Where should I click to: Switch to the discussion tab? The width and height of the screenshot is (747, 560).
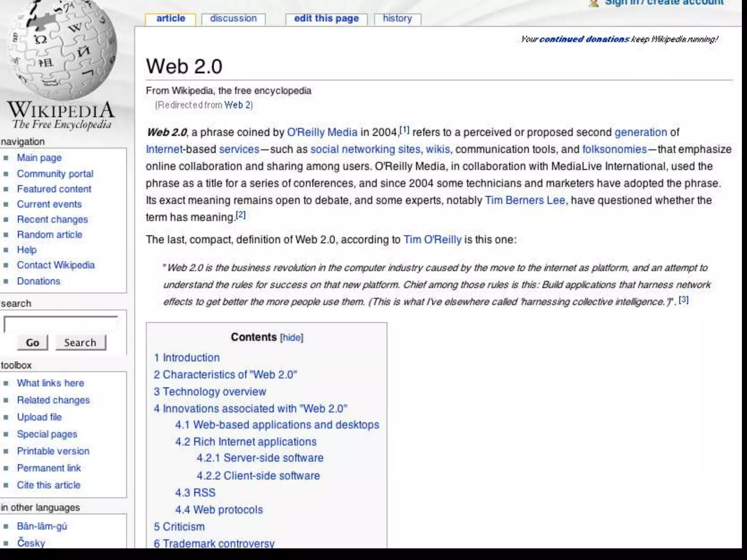point(233,19)
